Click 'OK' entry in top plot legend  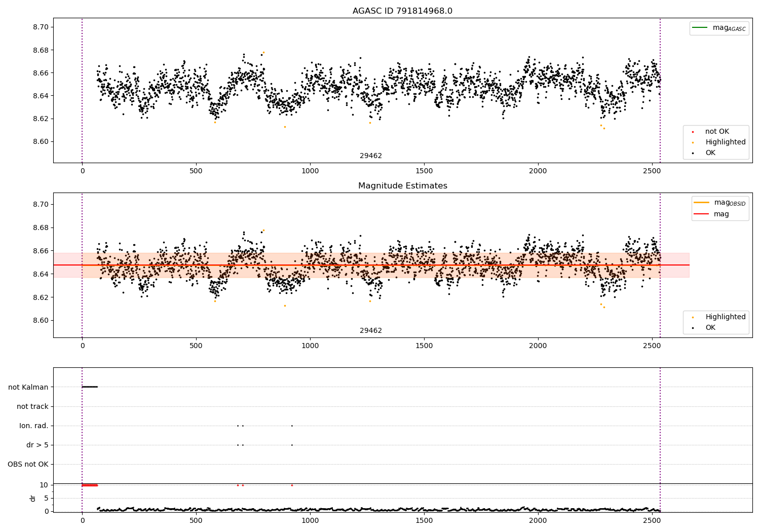coord(710,153)
